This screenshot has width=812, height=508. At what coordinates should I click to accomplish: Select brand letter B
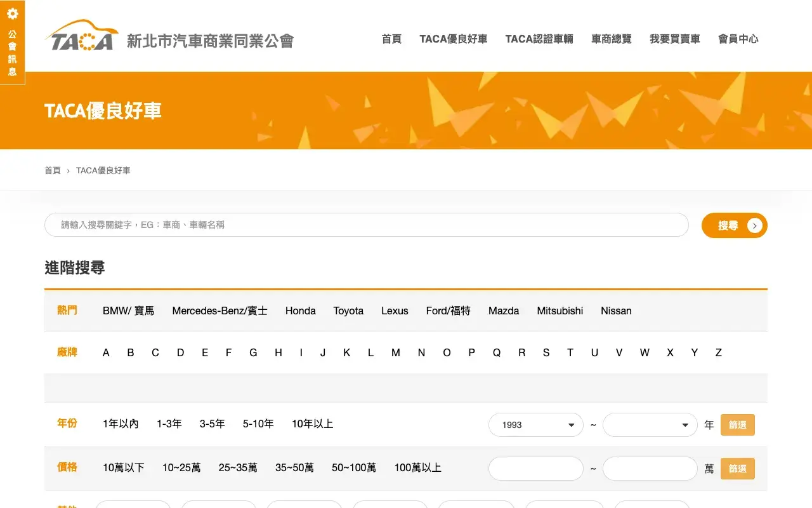[x=131, y=352]
